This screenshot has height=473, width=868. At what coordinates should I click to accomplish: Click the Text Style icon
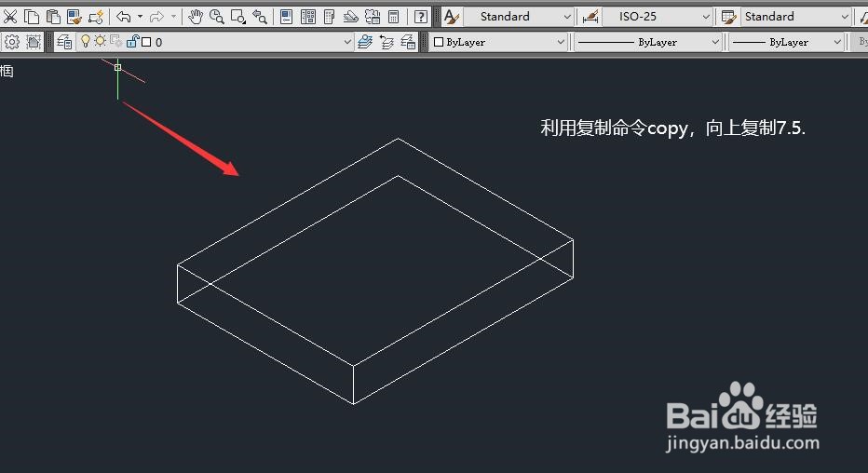point(452,17)
